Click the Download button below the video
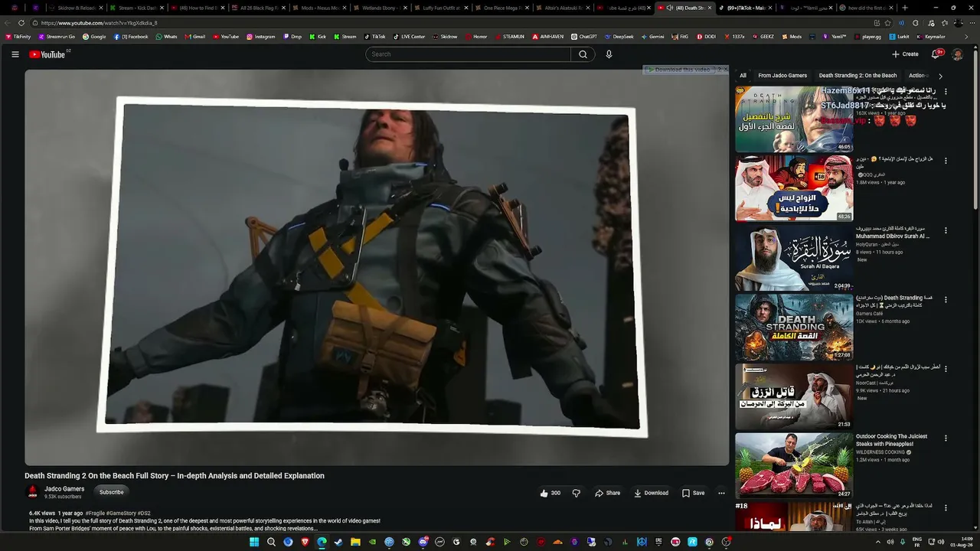Image resolution: width=980 pixels, height=551 pixels. click(x=652, y=493)
